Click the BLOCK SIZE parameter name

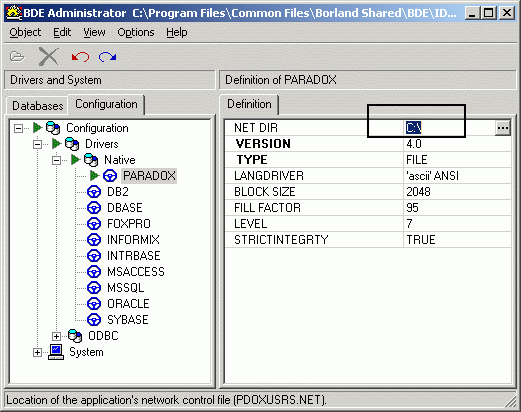tap(265, 192)
